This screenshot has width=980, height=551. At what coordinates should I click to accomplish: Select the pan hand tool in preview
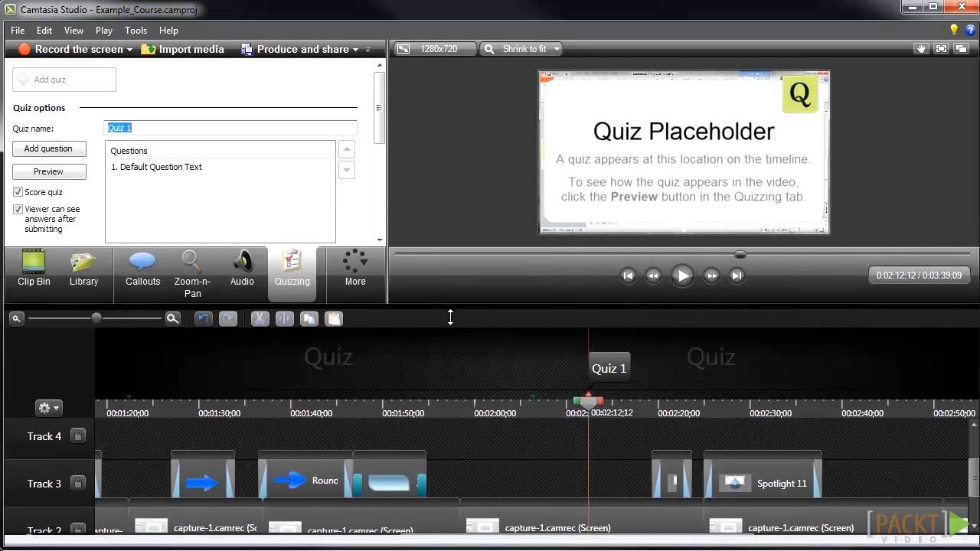click(x=921, y=49)
